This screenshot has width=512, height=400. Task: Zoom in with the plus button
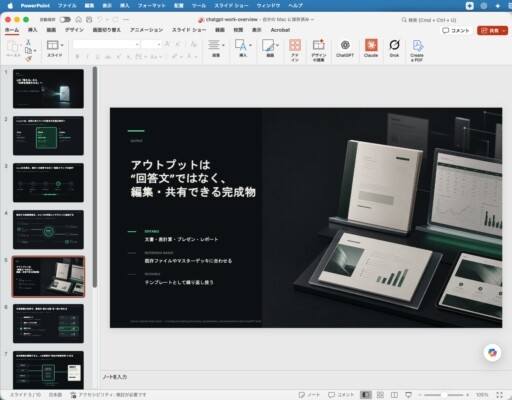pyautogui.click(x=467, y=395)
